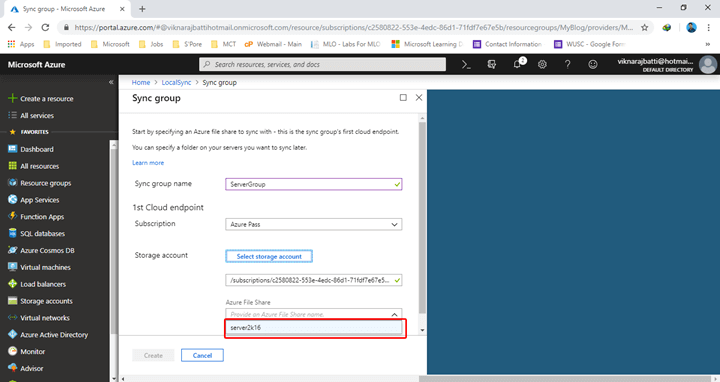The width and height of the screenshot is (720, 382).
Task: Reload the browser page
Action: pyautogui.click(x=45, y=28)
